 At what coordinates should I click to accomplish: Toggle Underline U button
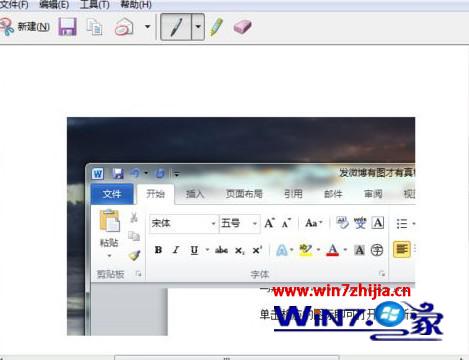click(194, 250)
